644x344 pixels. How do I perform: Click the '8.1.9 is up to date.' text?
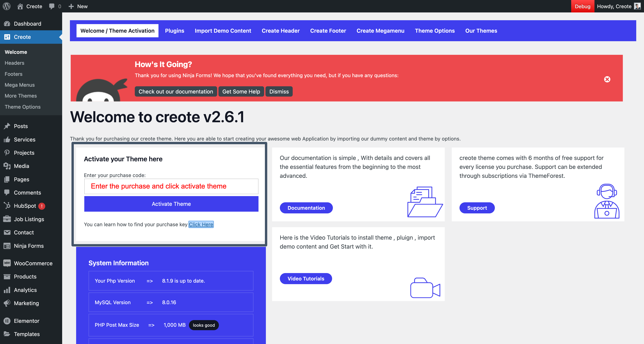click(184, 281)
